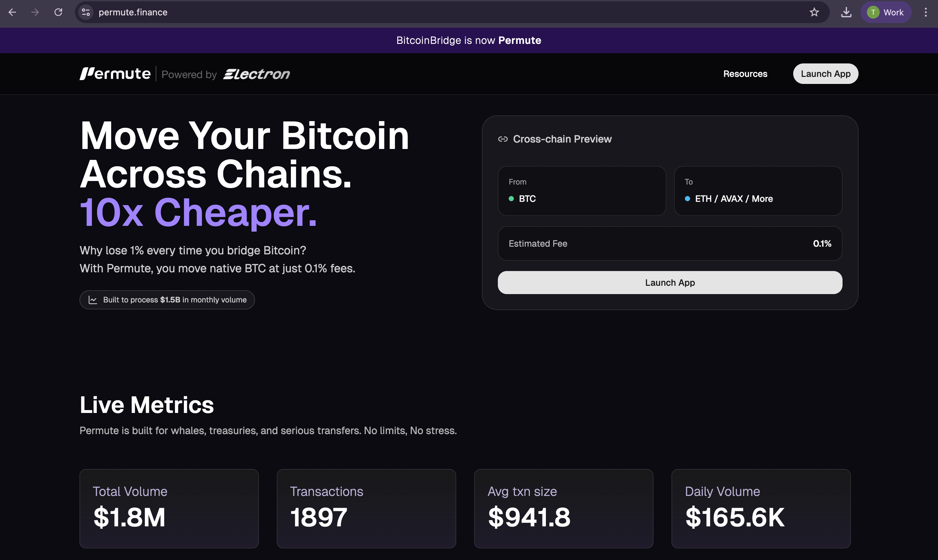
Task: Open browser downloads
Action: pyautogui.click(x=846, y=12)
